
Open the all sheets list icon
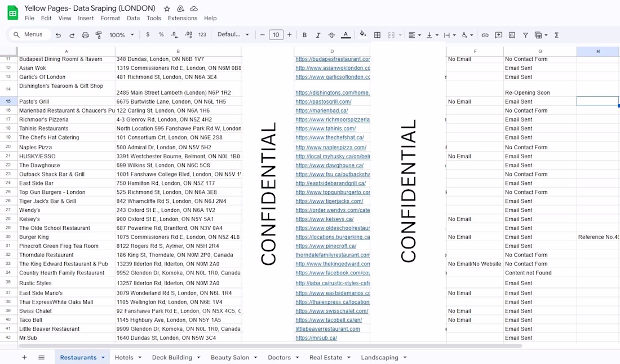(x=42, y=357)
